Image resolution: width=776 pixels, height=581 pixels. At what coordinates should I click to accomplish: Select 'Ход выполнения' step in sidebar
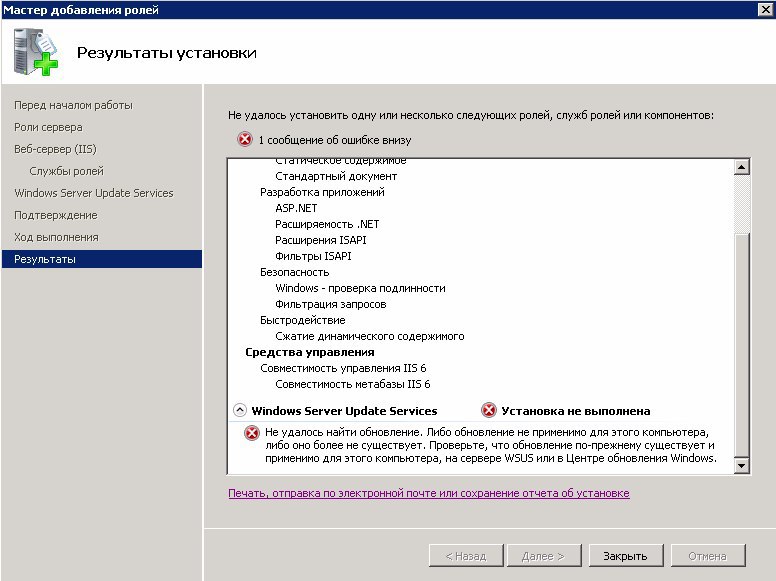pyautogui.click(x=56, y=237)
